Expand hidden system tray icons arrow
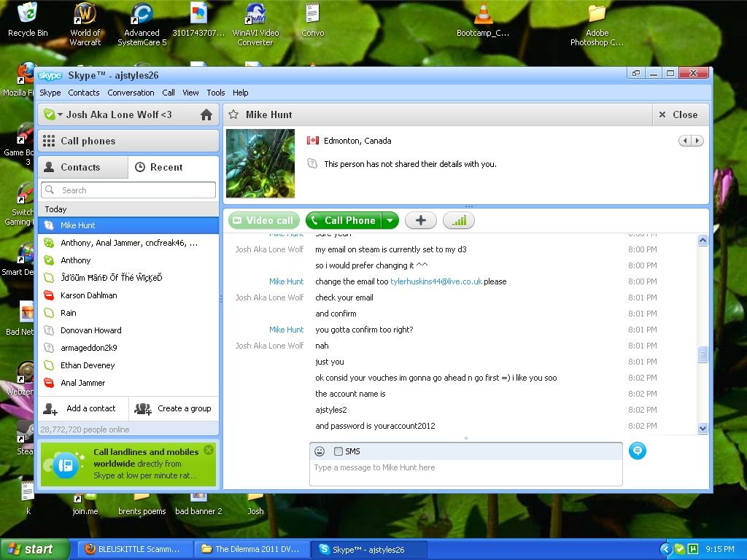This screenshot has height=560, width=747. (x=665, y=549)
